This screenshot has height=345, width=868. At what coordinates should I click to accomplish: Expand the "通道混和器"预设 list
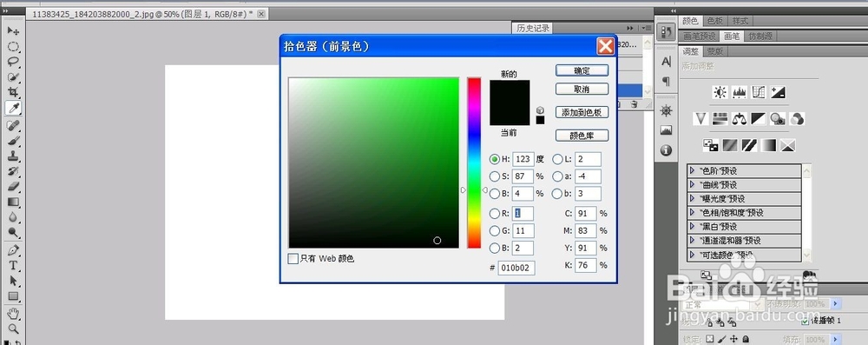[692, 241]
